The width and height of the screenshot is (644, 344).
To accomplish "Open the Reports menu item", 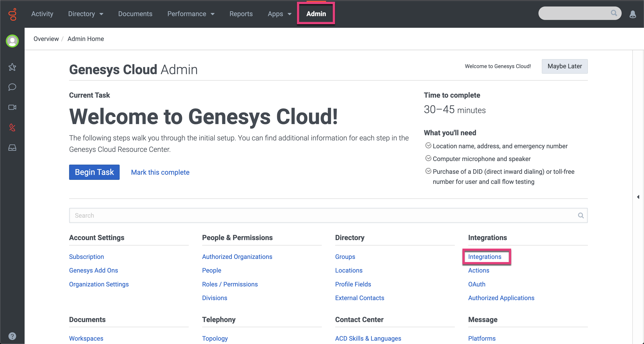I will [241, 14].
